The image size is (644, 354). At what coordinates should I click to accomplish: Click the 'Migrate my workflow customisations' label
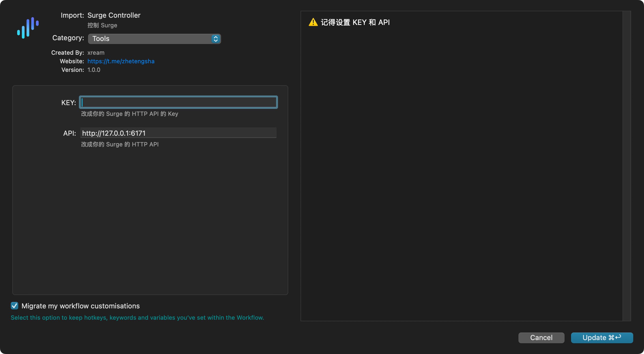tap(80, 306)
